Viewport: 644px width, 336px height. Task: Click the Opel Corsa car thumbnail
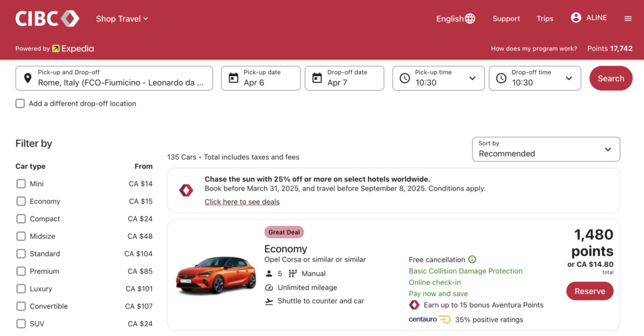coord(216,275)
